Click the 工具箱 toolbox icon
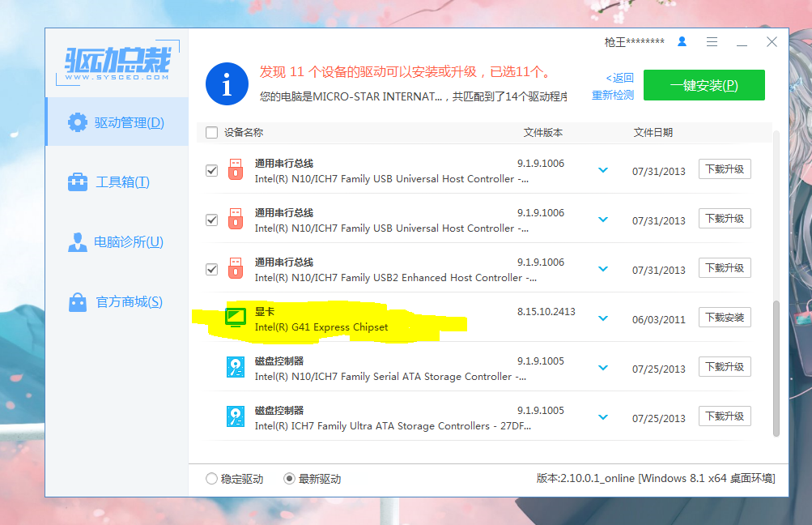The height and width of the screenshot is (525, 812). point(78,182)
